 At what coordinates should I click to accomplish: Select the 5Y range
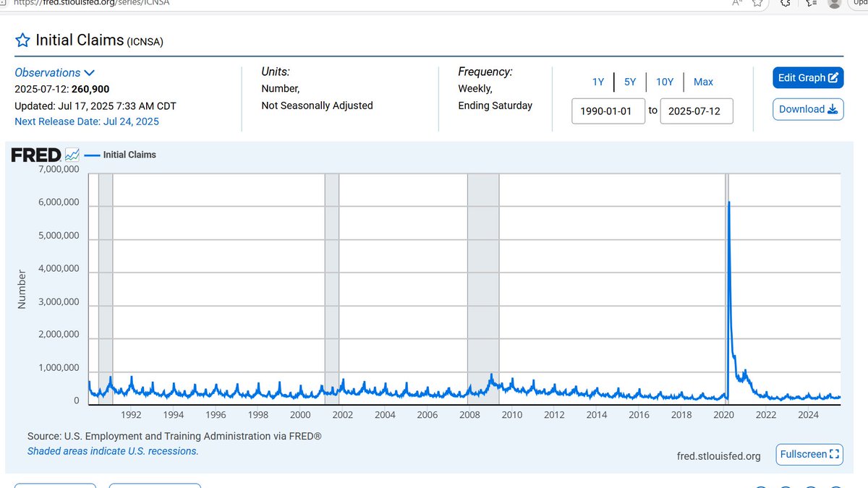coord(630,82)
